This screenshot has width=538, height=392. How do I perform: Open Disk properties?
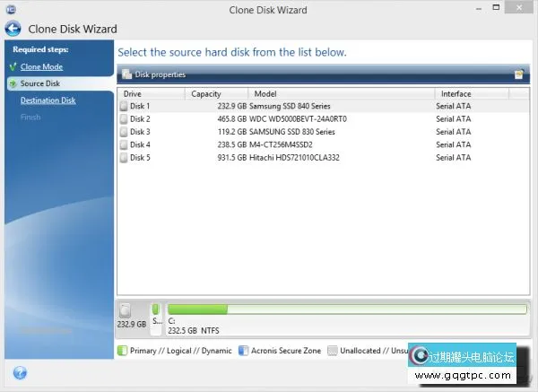[160, 74]
